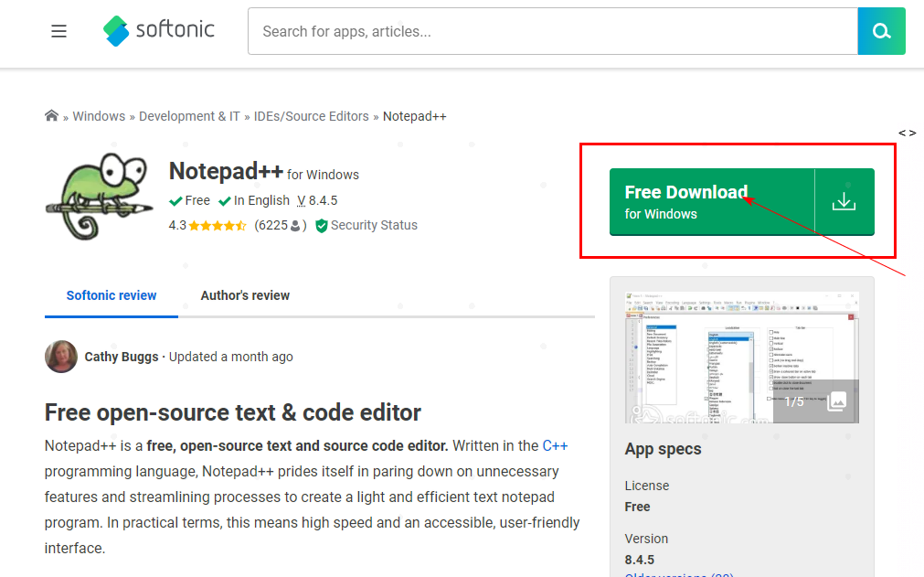The height and width of the screenshot is (577, 924).
Task: Switch to Softonic review tab
Action: pos(112,295)
